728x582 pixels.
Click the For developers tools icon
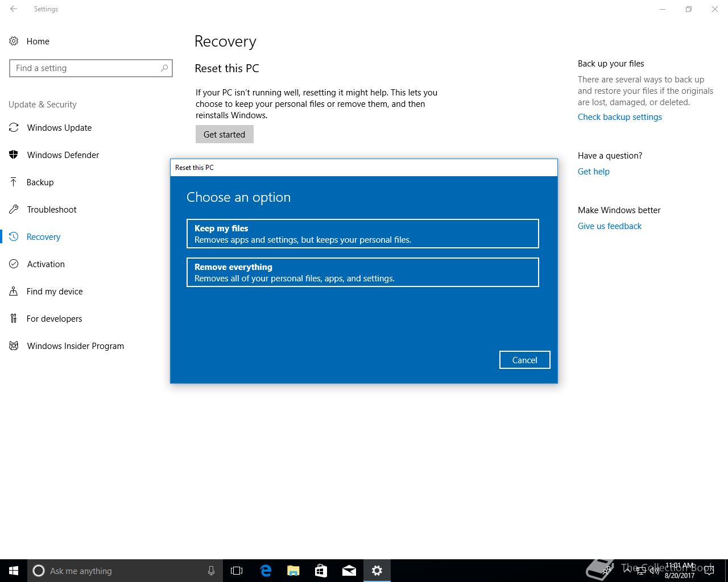coord(14,319)
